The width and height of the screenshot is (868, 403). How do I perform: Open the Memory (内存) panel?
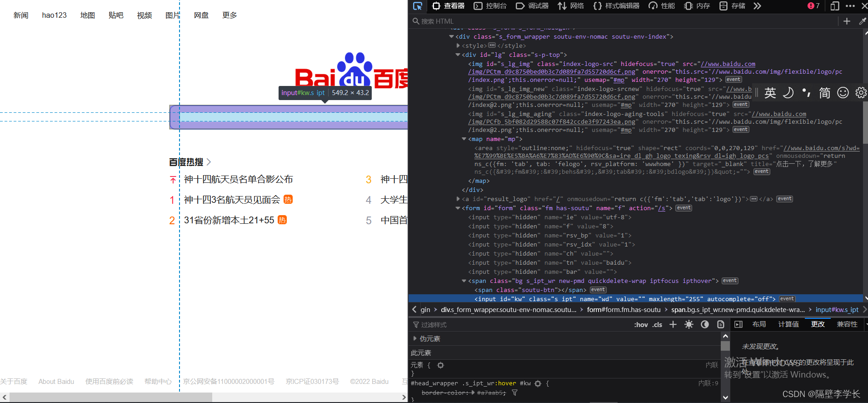[x=697, y=6]
